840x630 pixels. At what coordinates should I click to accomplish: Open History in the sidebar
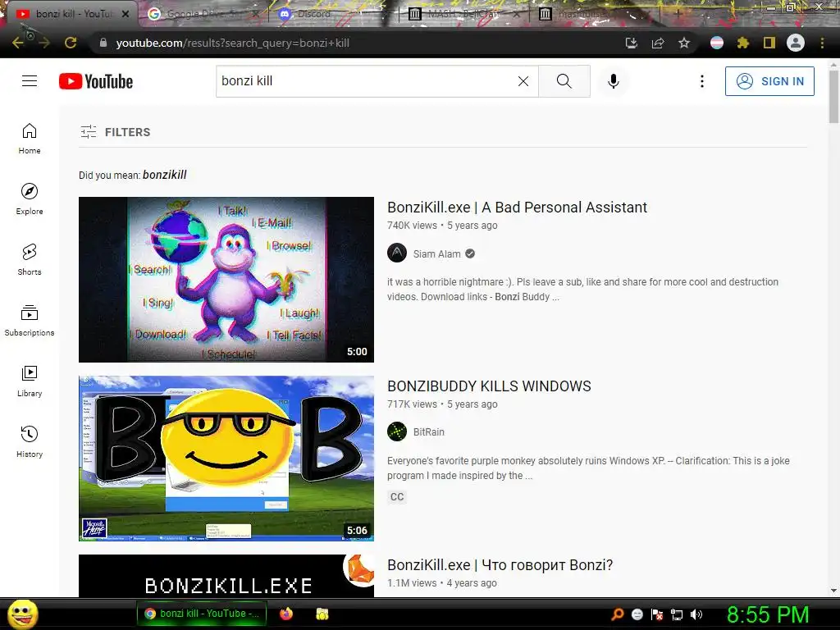click(x=30, y=442)
